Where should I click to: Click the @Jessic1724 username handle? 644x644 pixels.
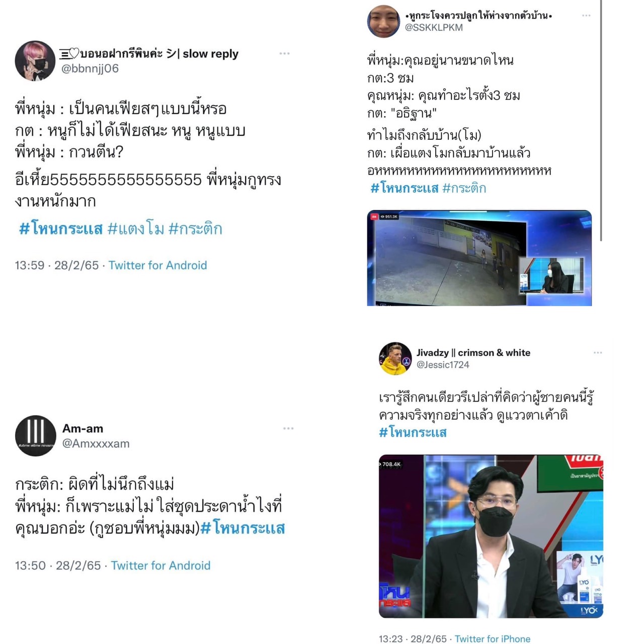443,365
